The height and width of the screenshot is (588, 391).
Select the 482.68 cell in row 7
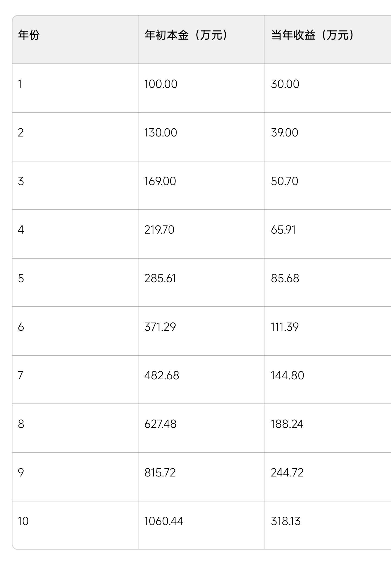[x=201, y=380]
